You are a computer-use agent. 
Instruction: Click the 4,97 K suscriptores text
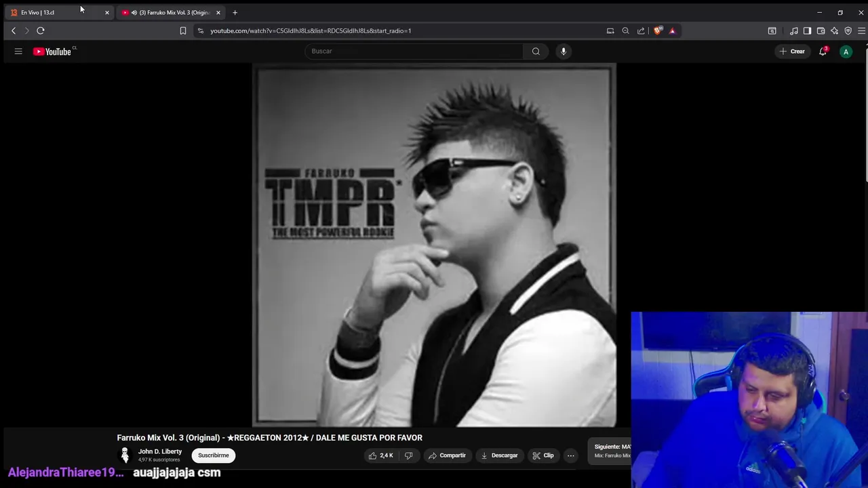(x=159, y=460)
